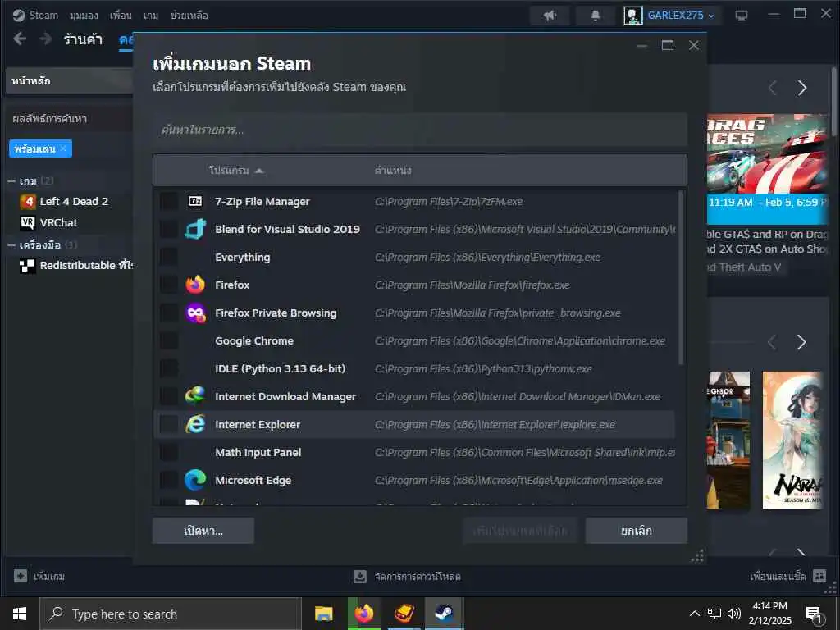
Task: Check the 7-Zip File Manager checkbox
Action: coord(169,202)
